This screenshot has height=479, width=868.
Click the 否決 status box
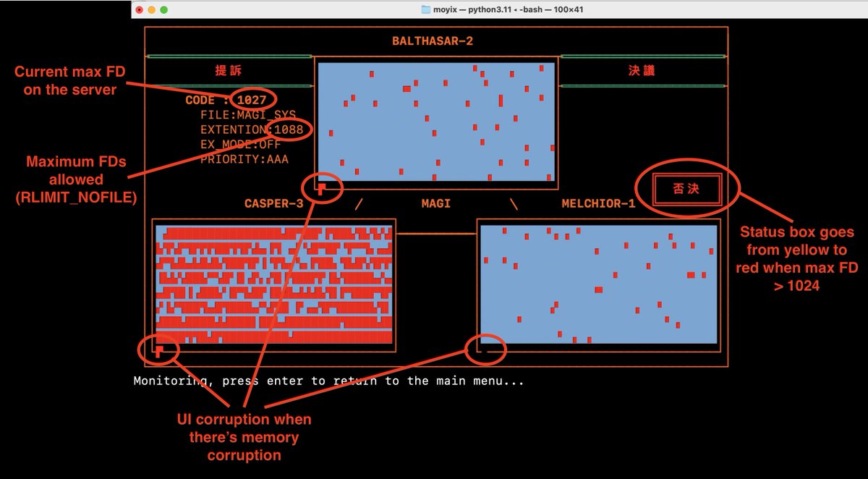pos(686,190)
